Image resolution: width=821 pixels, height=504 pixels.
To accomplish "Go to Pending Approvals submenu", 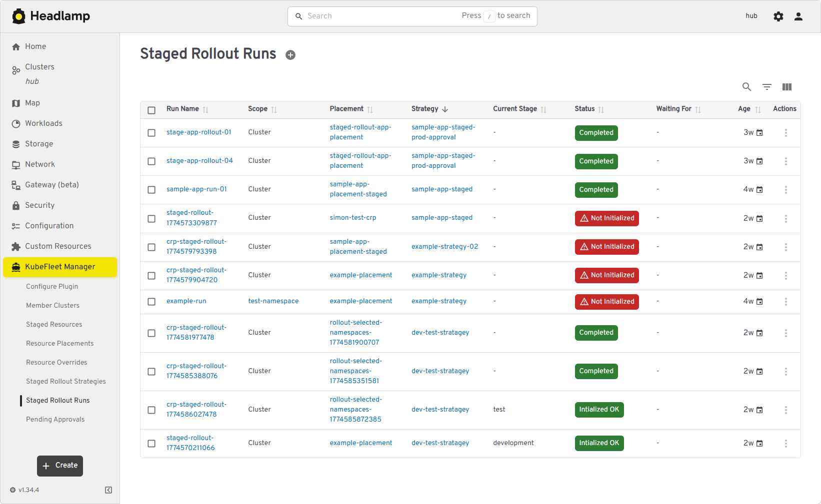I will (55, 420).
